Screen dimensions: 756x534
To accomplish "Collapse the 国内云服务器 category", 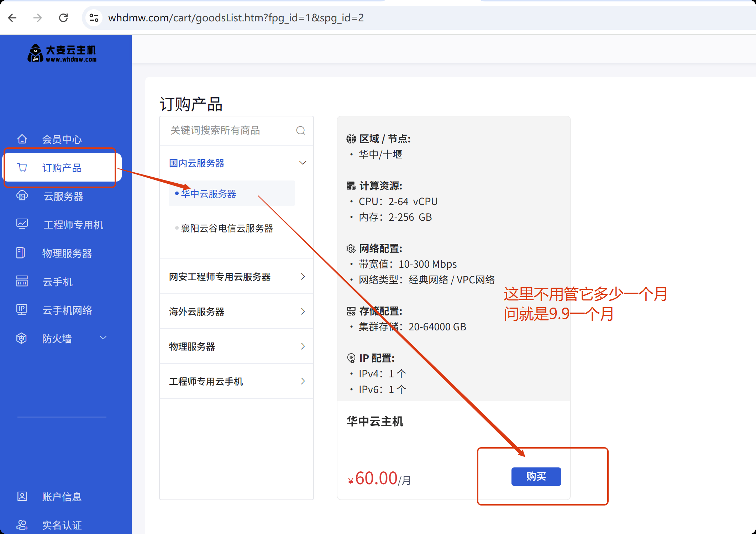I will 303,163.
